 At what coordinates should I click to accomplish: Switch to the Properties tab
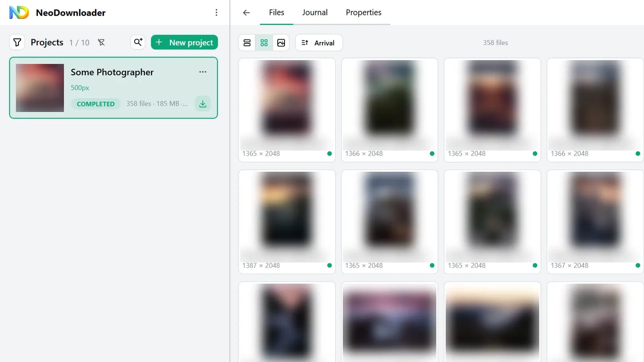pos(363,12)
